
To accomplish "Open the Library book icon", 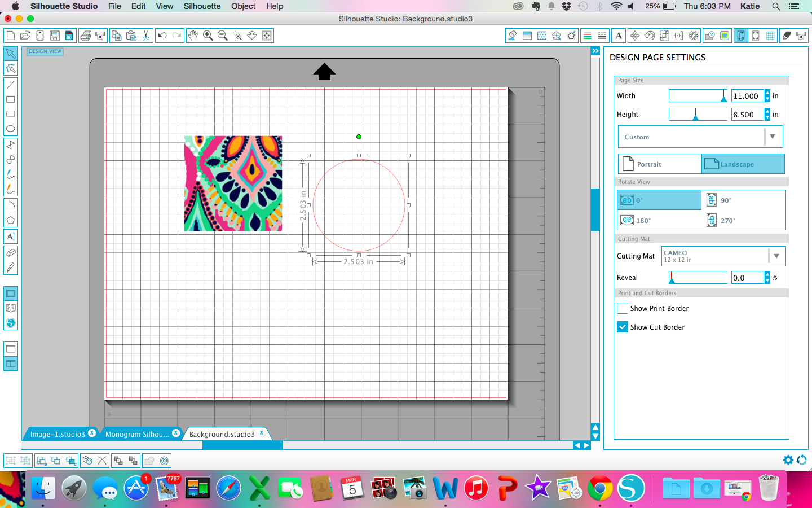I will (x=11, y=308).
